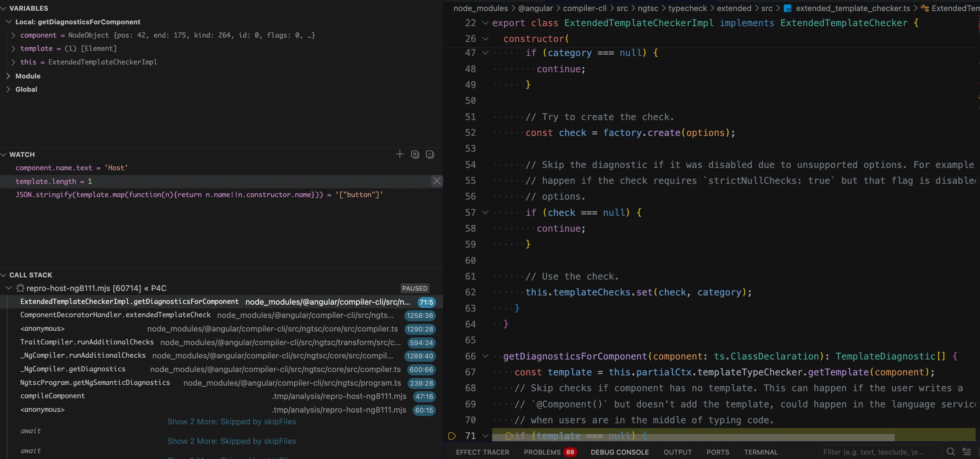The image size is (980, 459).
Task: Click the ngtsc breadcrumb segment
Action: (x=648, y=8)
